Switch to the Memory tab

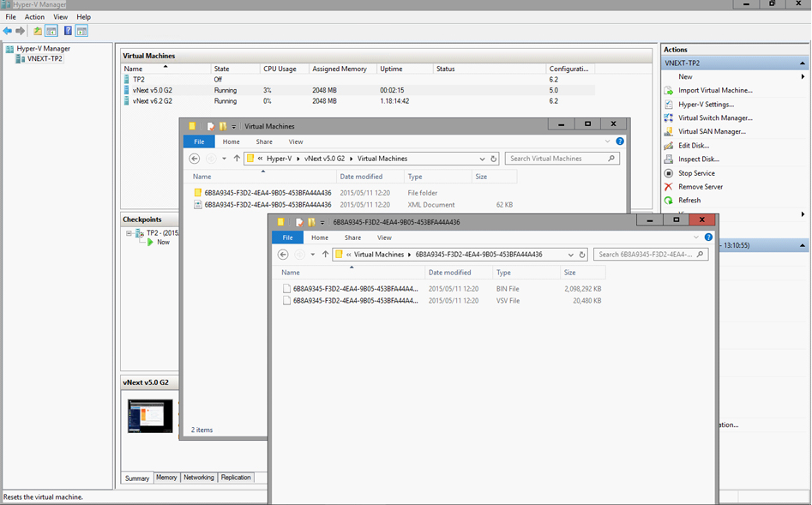[166, 478]
